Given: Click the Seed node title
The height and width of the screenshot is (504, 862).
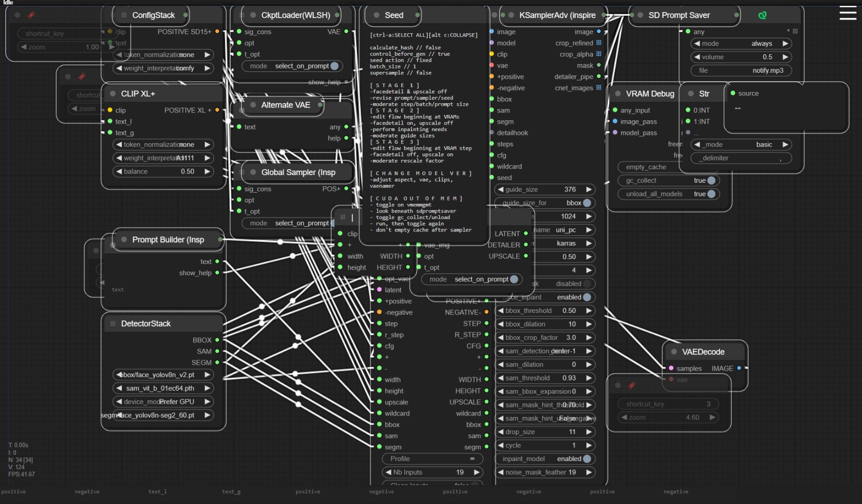Looking at the screenshot, I should tap(394, 15).
